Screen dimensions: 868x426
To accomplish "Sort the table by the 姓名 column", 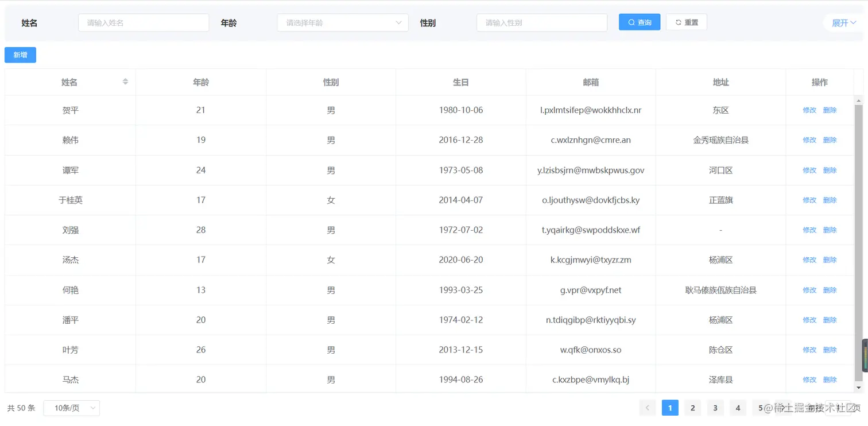I will 125,82.
